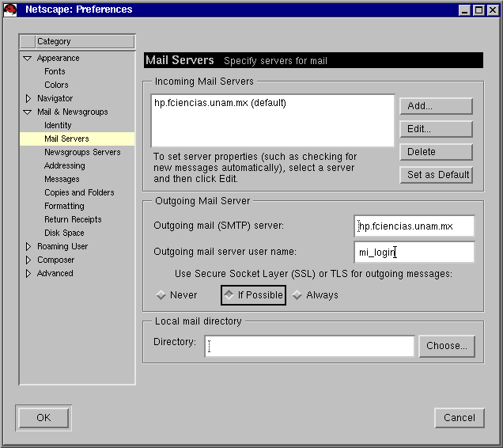Collapse the Appearance category
The image size is (503, 448).
tap(28, 58)
